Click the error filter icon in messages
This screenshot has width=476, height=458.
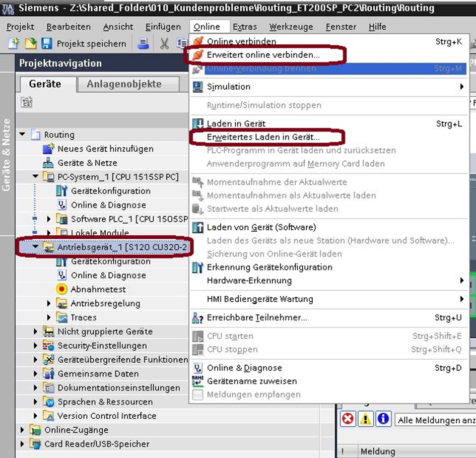click(x=348, y=419)
